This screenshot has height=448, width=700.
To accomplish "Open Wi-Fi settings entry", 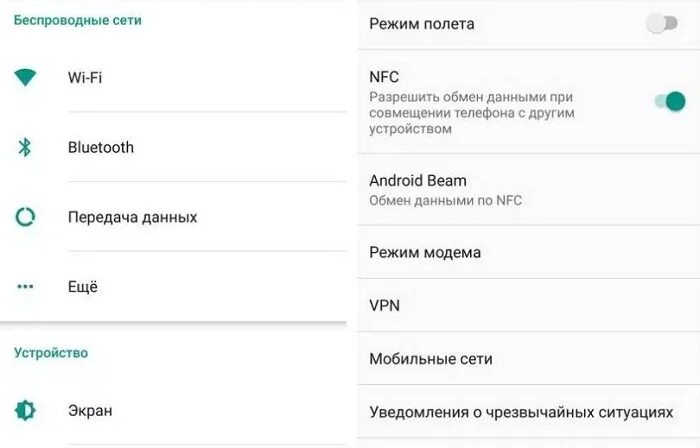I will coord(173,78).
